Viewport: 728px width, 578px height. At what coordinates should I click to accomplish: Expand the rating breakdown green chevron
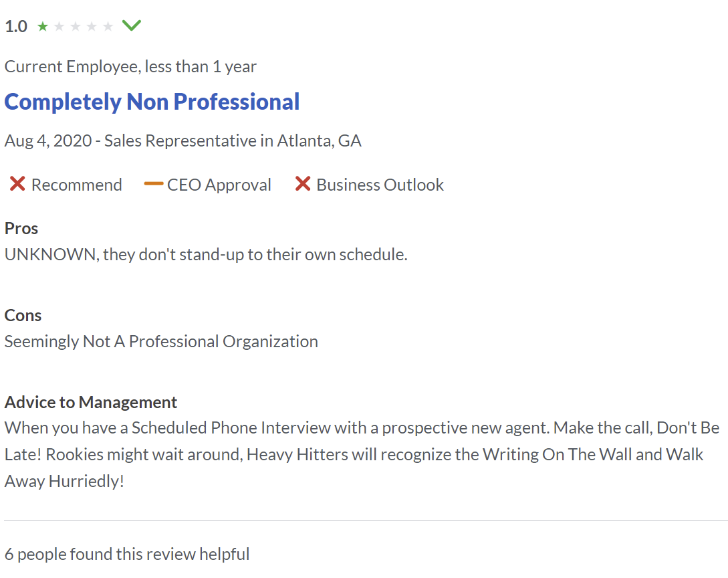(x=132, y=26)
